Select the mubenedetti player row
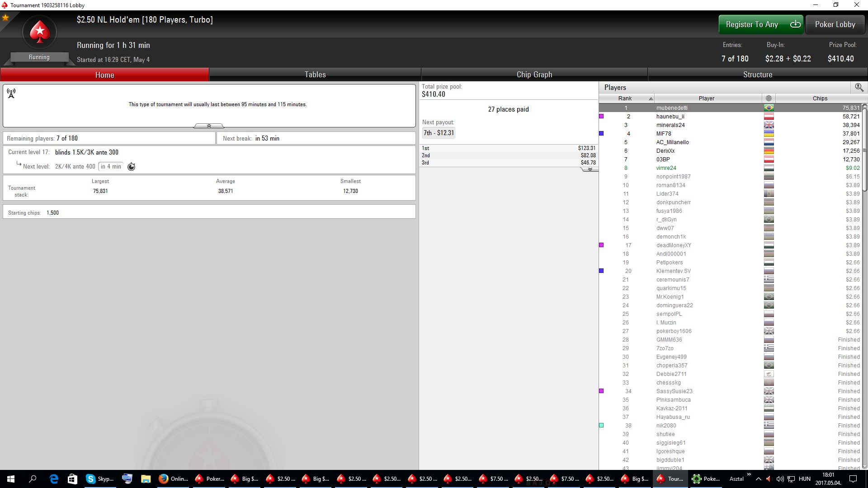The width and height of the screenshot is (868, 488). pos(730,108)
